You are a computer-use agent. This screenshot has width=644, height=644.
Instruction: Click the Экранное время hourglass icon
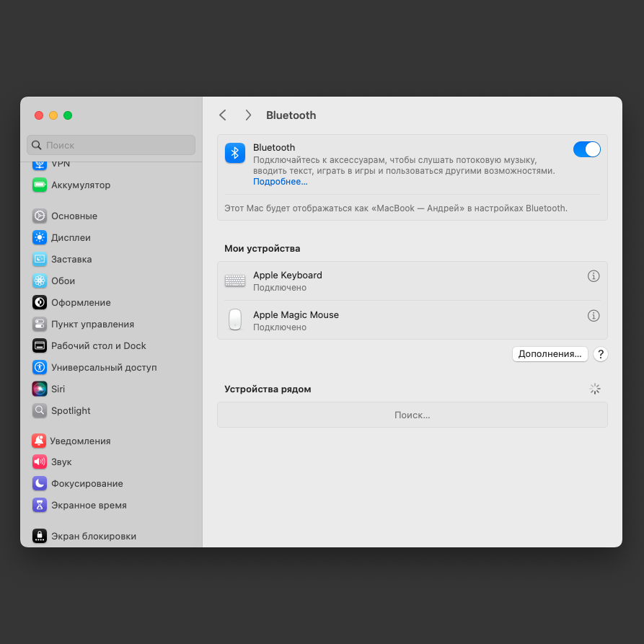40,506
